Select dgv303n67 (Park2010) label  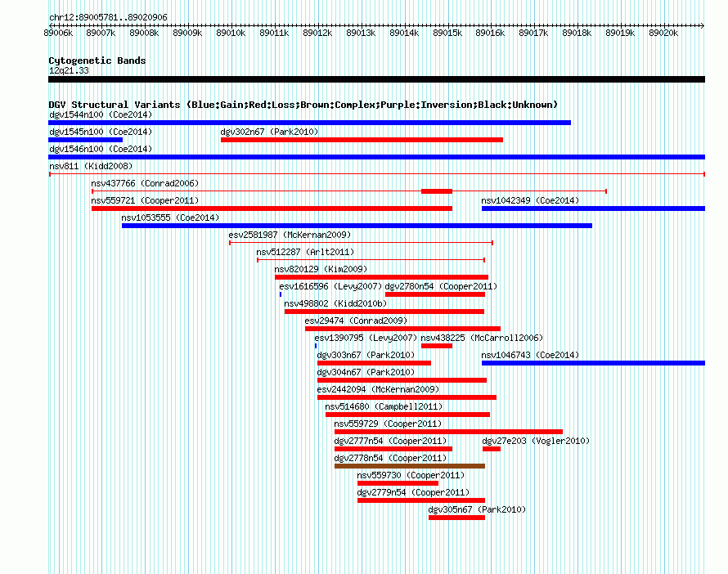(x=366, y=355)
